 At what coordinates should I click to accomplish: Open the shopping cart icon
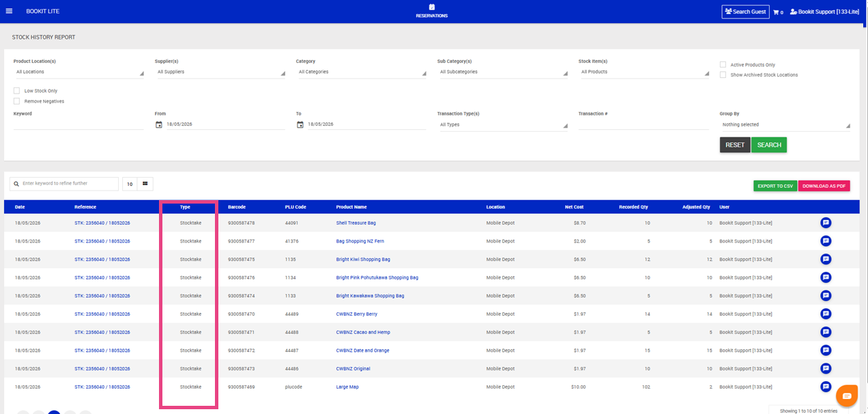pyautogui.click(x=776, y=12)
